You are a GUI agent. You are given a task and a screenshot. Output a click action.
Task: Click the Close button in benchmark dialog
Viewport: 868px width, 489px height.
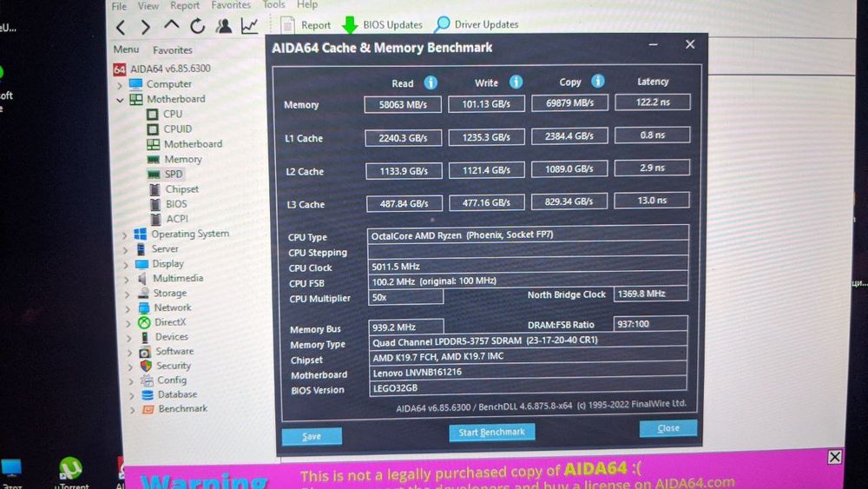click(668, 428)
